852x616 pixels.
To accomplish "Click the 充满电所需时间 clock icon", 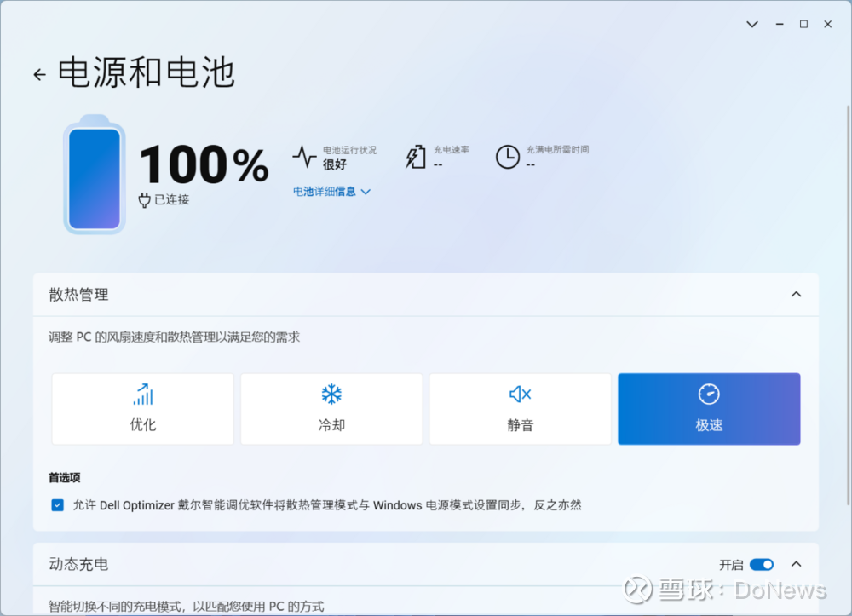I will click(508, 157).
